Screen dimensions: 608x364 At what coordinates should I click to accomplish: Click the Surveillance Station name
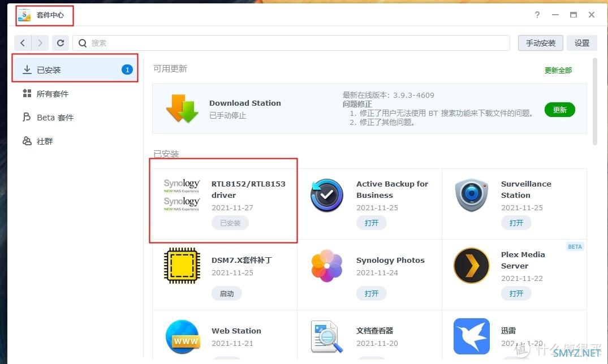tap(526, 189)
